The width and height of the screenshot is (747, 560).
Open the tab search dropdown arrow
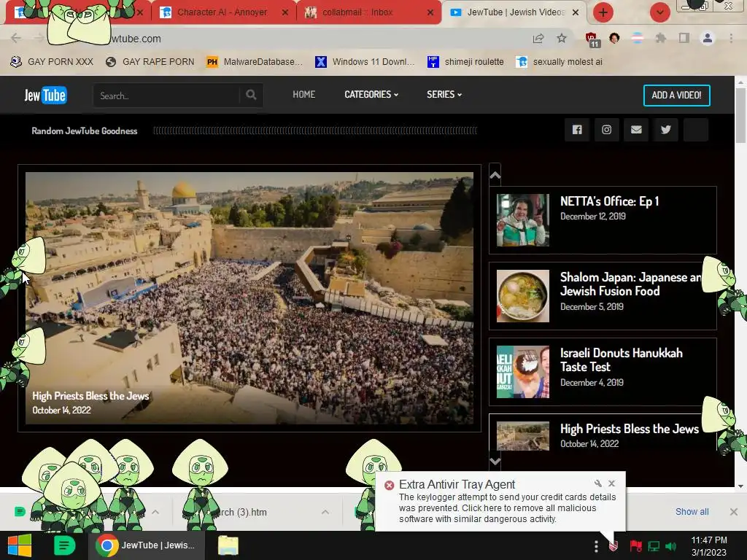pos(659,12)
